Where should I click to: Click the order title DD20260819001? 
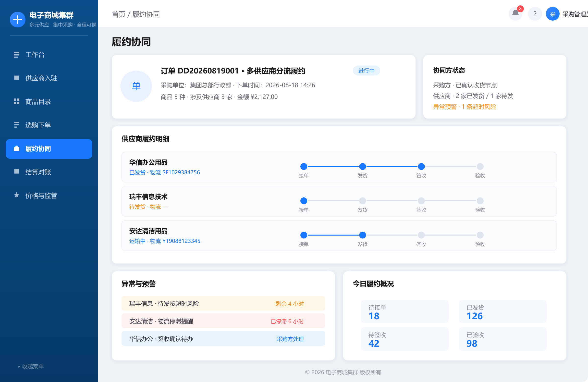click(233, 71)
